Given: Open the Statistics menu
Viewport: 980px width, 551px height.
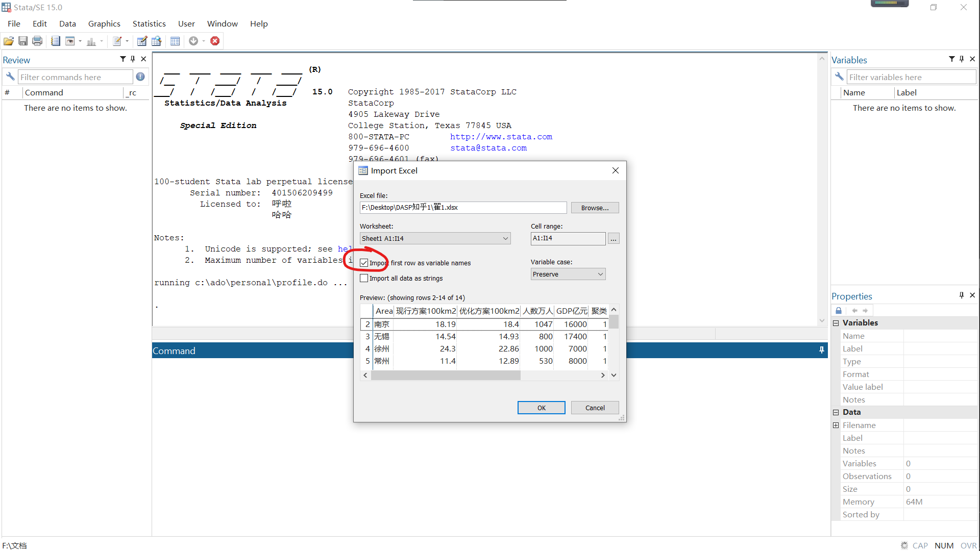Looking at the screenshot, I should (x=149, y=24).
